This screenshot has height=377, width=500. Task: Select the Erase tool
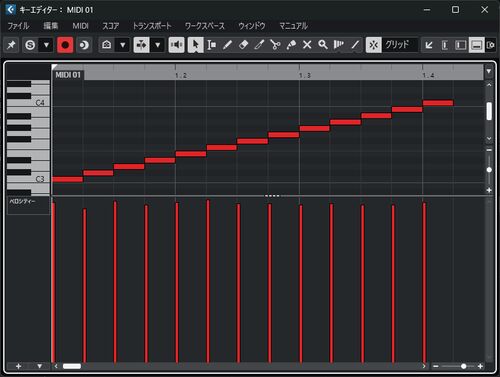point(243,45)
